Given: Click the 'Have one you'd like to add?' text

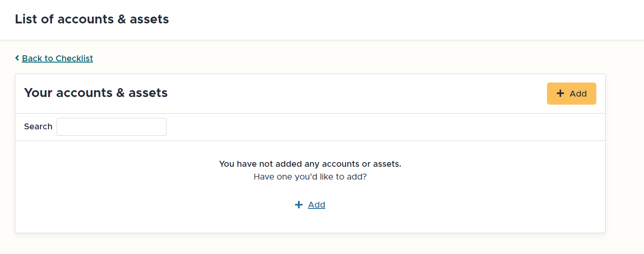Looking at the screenshot, I should 310,177.
